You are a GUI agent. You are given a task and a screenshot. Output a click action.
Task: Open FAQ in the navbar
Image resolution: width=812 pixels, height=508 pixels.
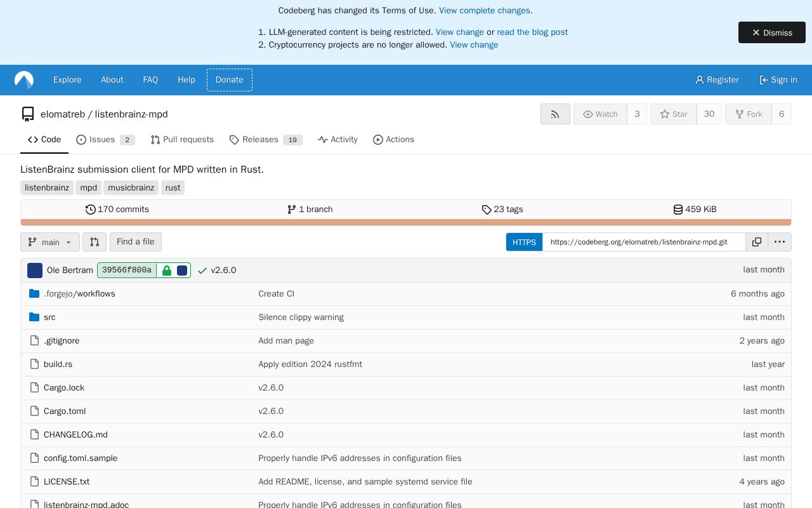[x=150, y=80]
